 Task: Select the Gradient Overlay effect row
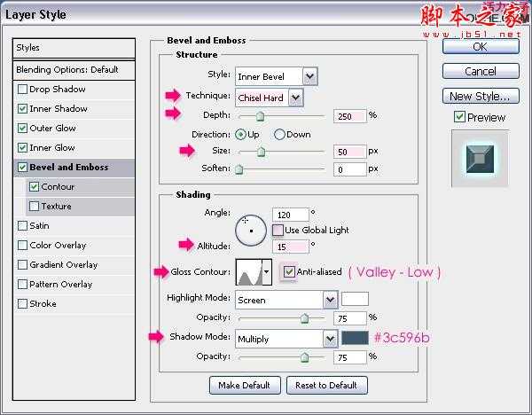[x=74, y=265]
